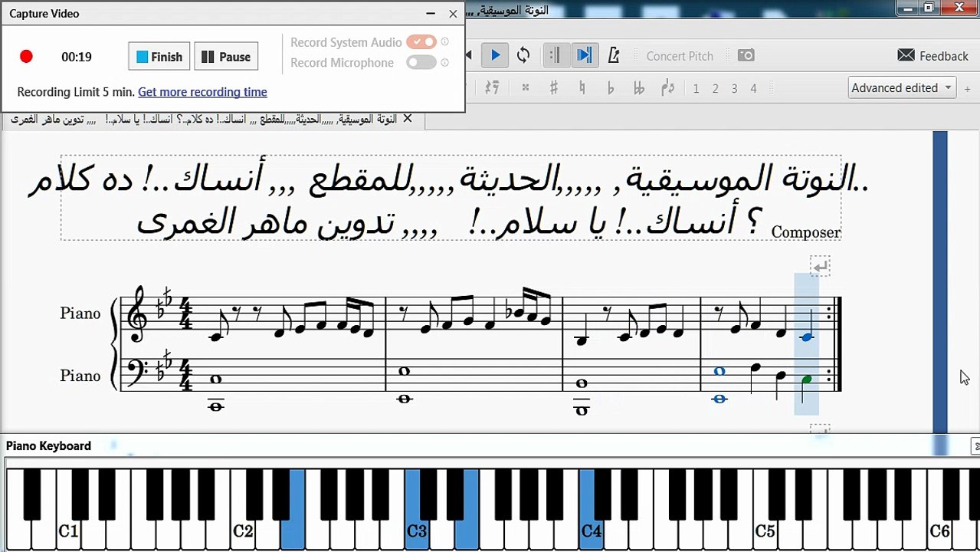Toggle play repeats button
Viewport: 980px width, 552px height.
556,55
